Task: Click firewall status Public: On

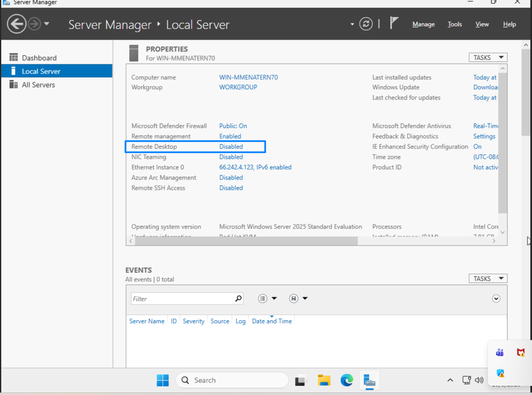Action: (x=233, y=126)
